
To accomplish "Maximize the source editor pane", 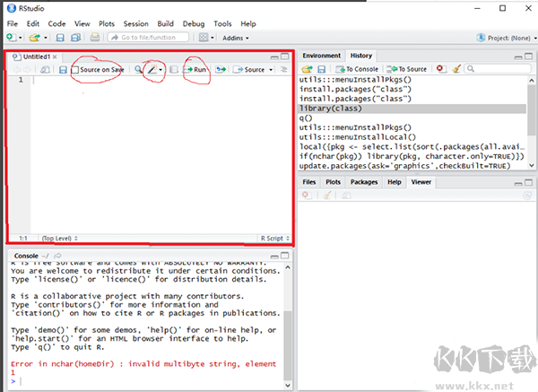I will (285, 57).
